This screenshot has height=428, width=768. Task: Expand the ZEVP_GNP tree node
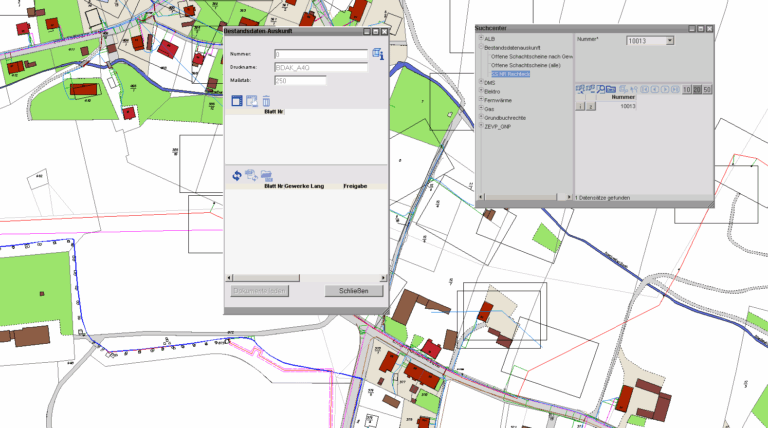pyautogui.click(x=481, y=126)
